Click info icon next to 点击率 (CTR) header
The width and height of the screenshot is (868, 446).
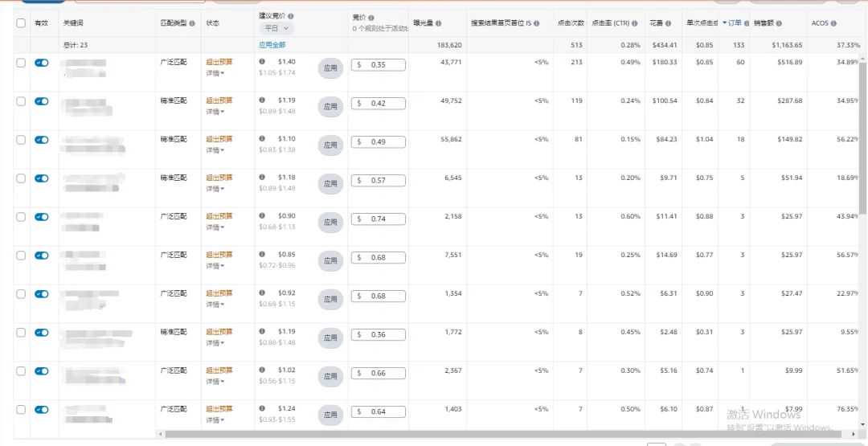pyautogui.click(x=634, y=23)
